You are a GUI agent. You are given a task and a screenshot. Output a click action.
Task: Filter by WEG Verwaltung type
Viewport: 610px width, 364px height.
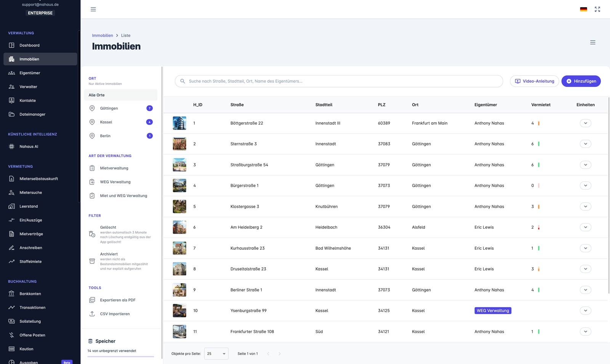(x=120, y=182)
